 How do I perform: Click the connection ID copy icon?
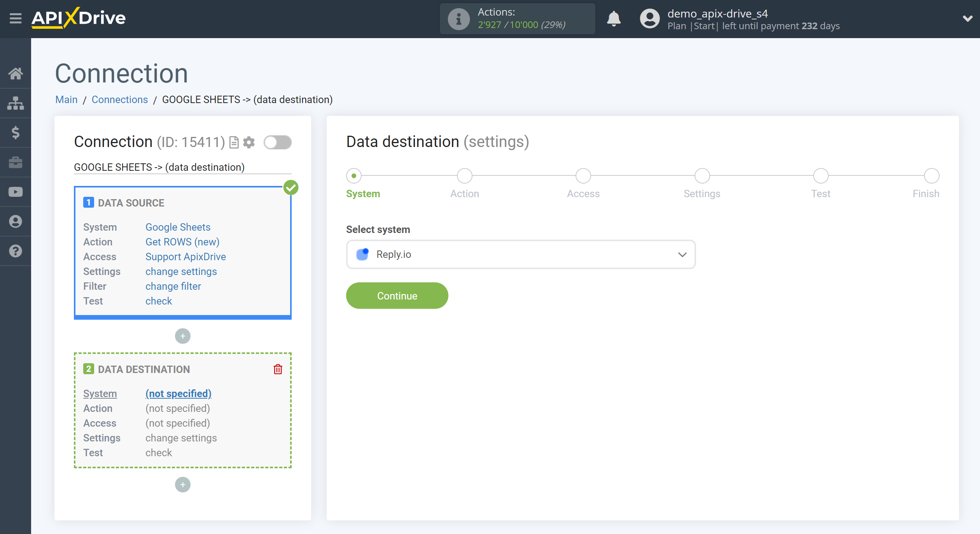click(234, 142)
